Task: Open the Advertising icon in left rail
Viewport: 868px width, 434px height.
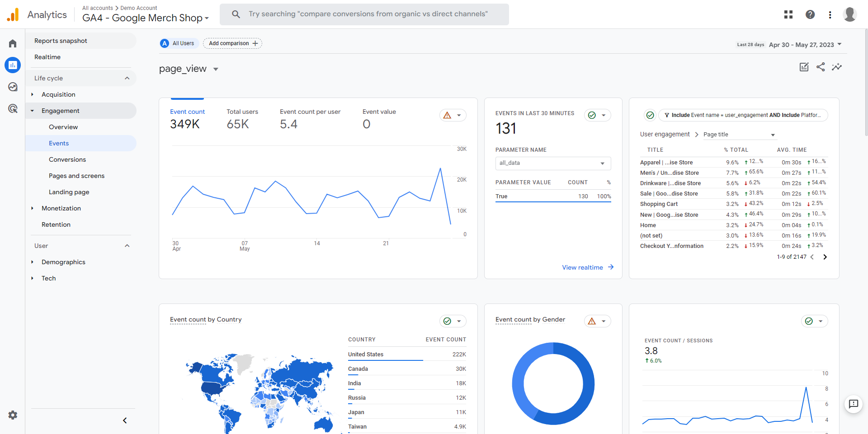Action: coord(13,108)
